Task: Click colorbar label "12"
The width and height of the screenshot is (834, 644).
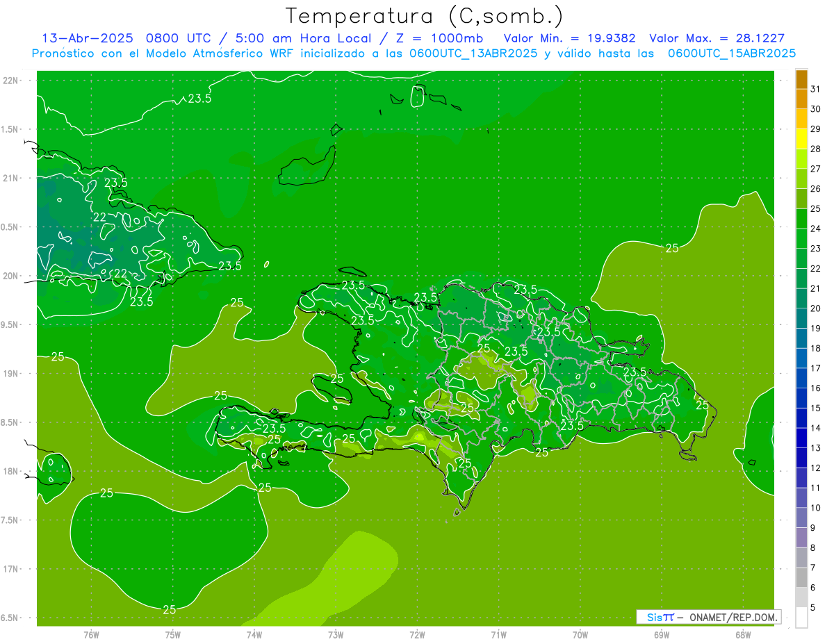Action: [816, 468]
